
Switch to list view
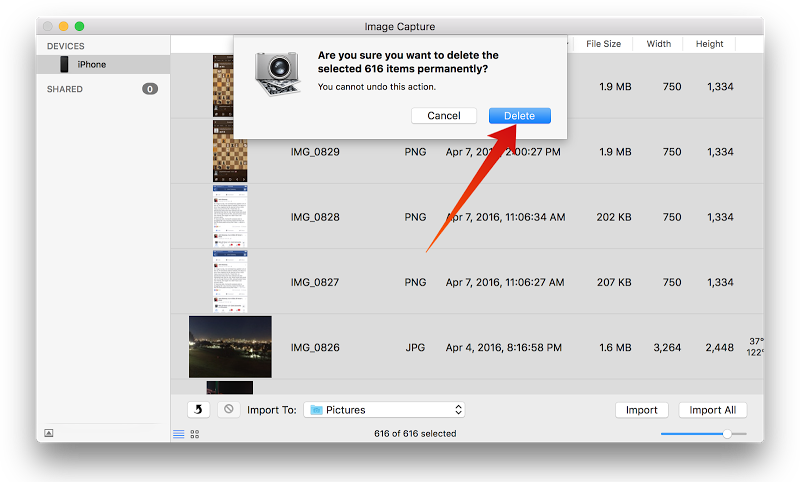tap(179, 434)
